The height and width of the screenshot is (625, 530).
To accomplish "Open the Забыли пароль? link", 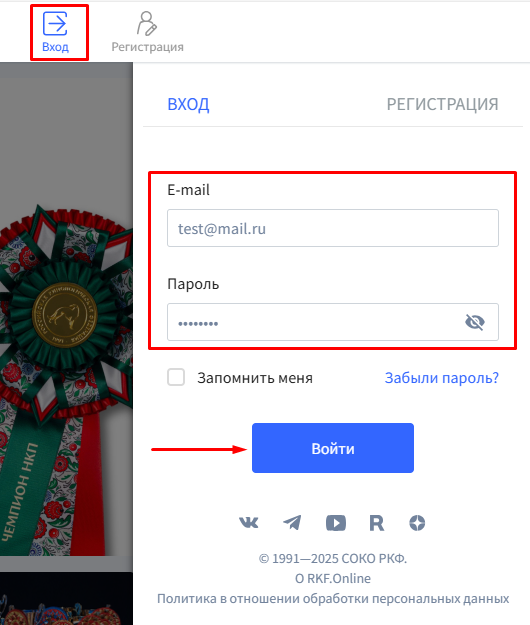I will [442, 377].
